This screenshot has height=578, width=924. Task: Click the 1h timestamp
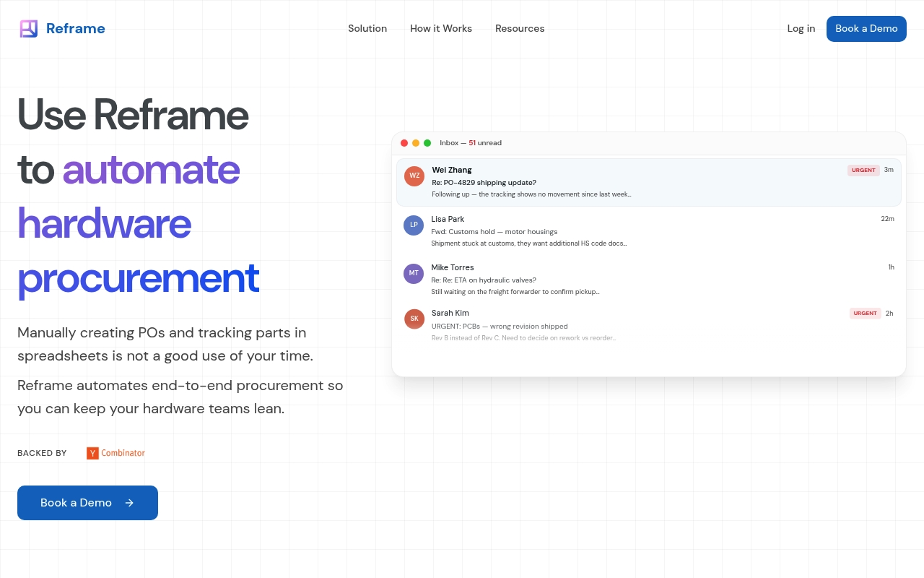coord(892,267)
